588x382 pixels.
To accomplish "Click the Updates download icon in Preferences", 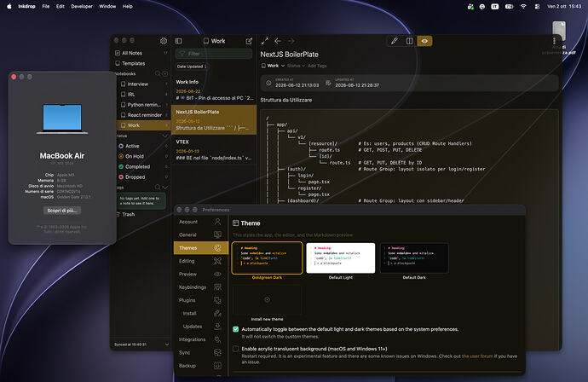I will pyautogui.click(x=217, y=327).
